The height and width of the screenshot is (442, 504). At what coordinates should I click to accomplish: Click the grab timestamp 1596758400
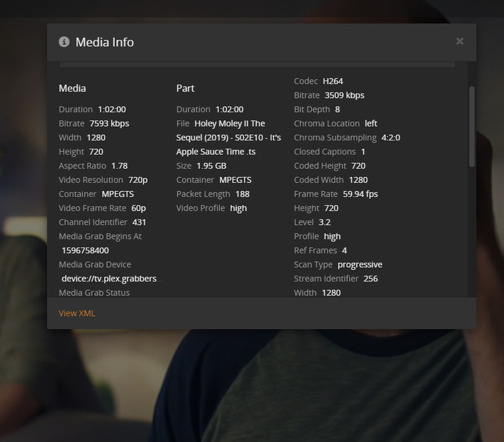(x=85, y=250)
